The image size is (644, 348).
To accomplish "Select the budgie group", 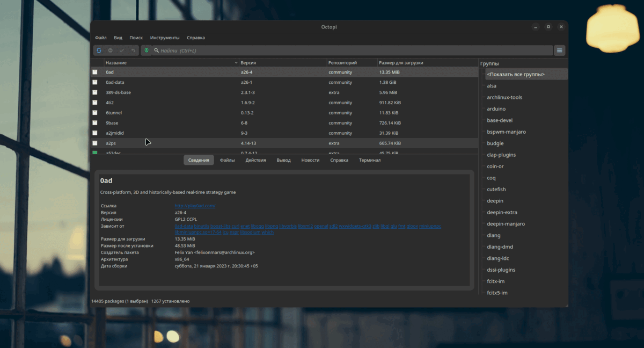I will [495, 143].
